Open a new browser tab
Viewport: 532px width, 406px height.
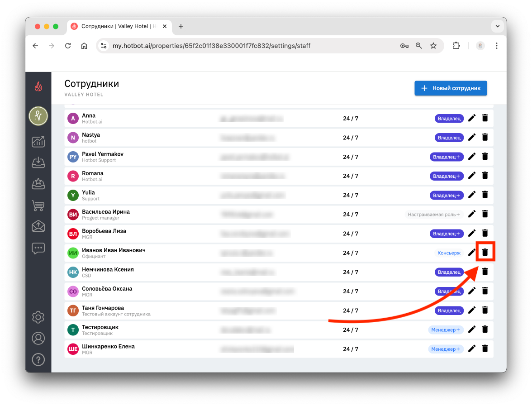coord(181,26)
